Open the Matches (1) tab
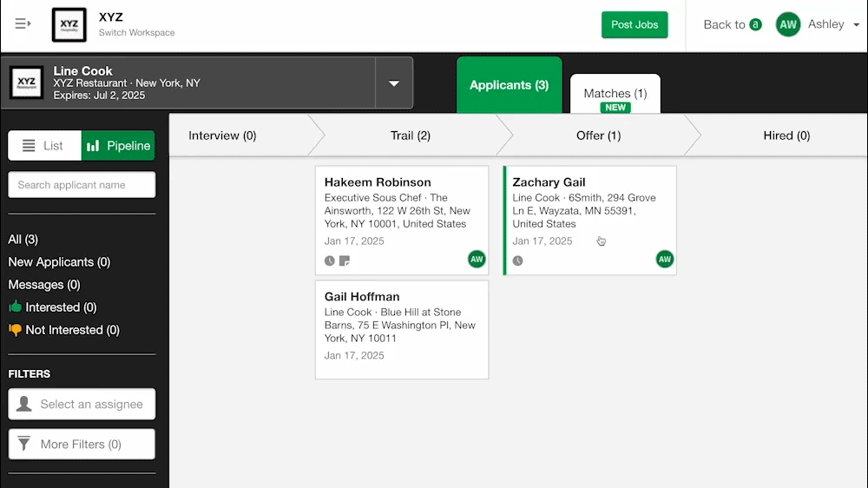Screen dimensions: 868x488 click(x=615, y=94)
